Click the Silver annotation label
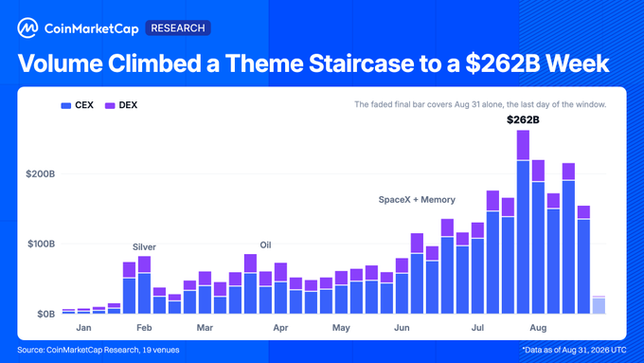The width and height of the screenshot is (644, 363). pos(144,247)
